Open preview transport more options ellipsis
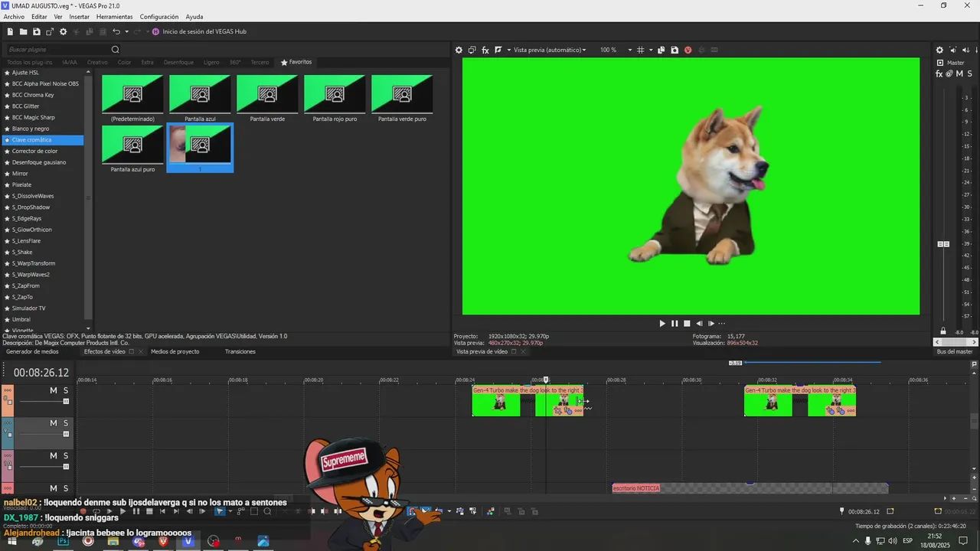Viewport: 980px width, 551px height. [x=721, y=324]
